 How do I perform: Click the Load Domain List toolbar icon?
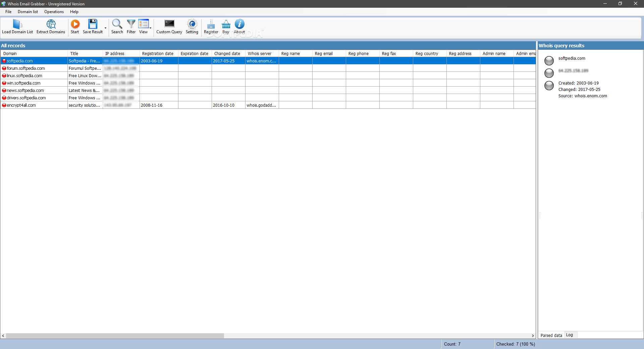(17, 24)
